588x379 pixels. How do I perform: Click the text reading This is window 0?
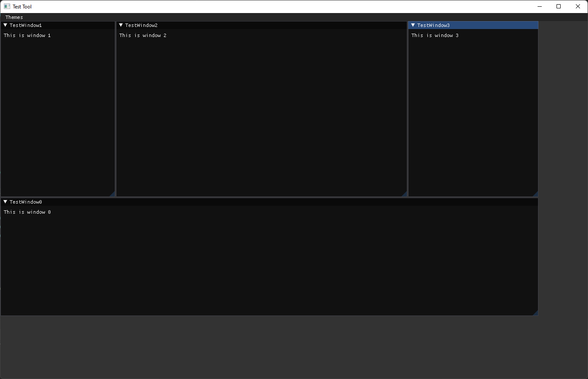click(27, 212)
